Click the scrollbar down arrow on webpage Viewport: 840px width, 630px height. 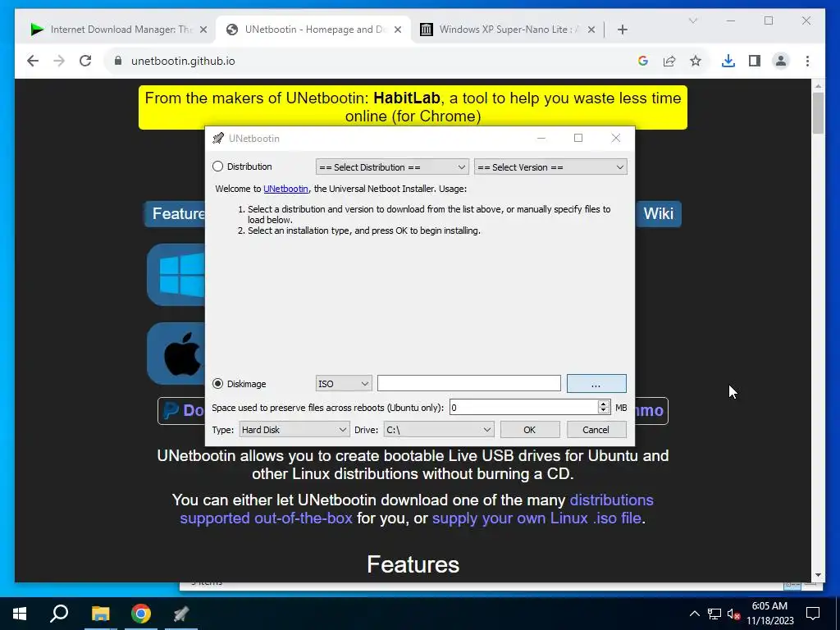(x=818, y=575)
